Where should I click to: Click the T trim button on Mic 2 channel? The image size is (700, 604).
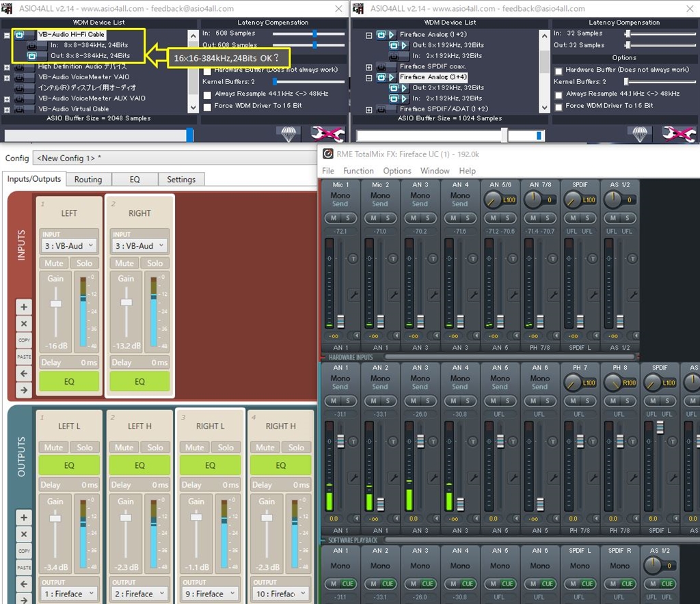392,258
